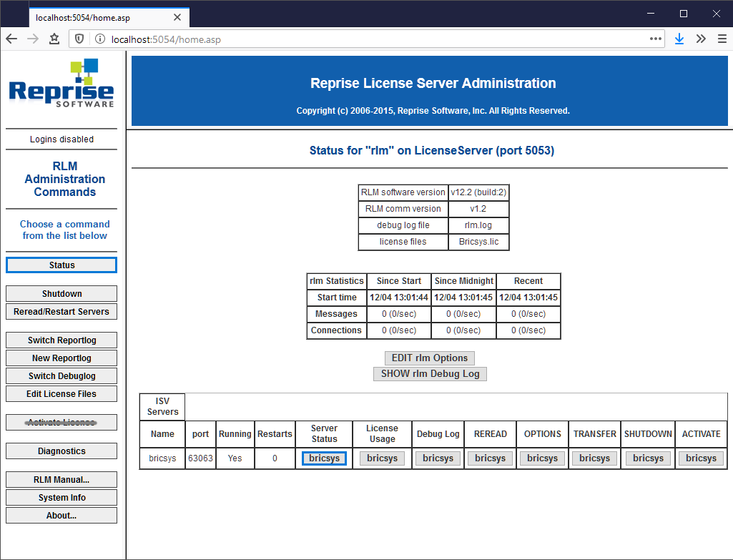Close the localhost:5054/home.asp tab

click(177, 17)
